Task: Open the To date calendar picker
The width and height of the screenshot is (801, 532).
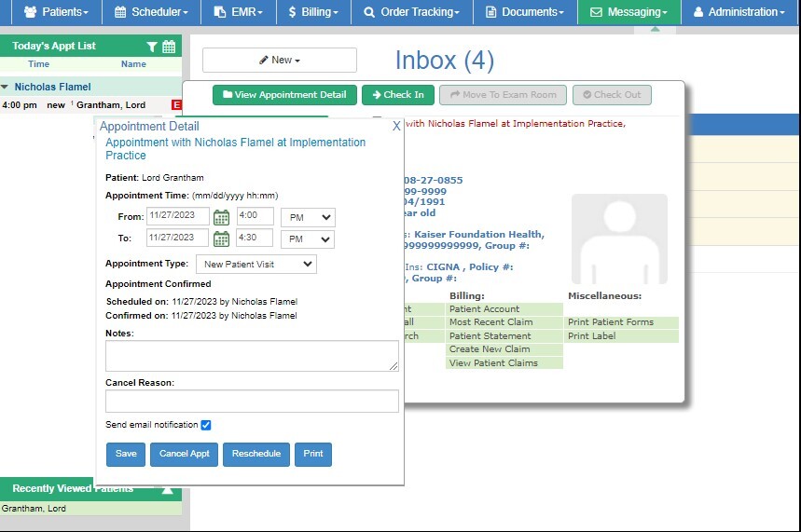Action: [221, 239]
